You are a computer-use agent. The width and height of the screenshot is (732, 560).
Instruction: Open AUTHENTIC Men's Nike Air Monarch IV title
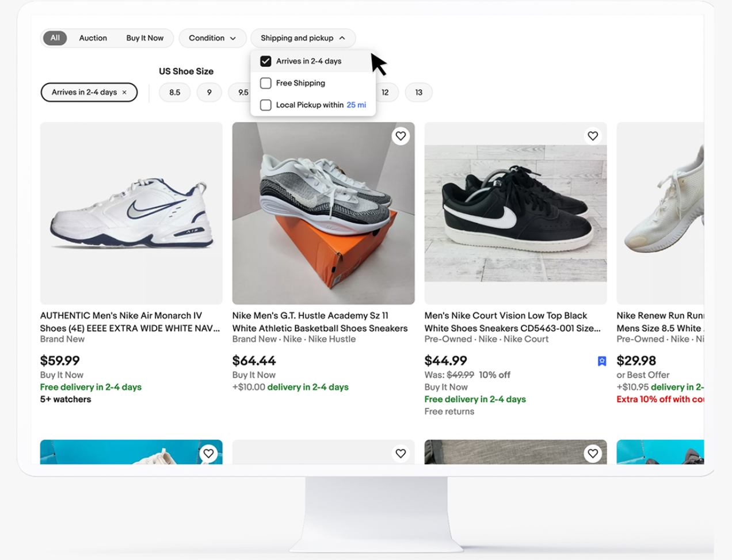click(130, 322)
